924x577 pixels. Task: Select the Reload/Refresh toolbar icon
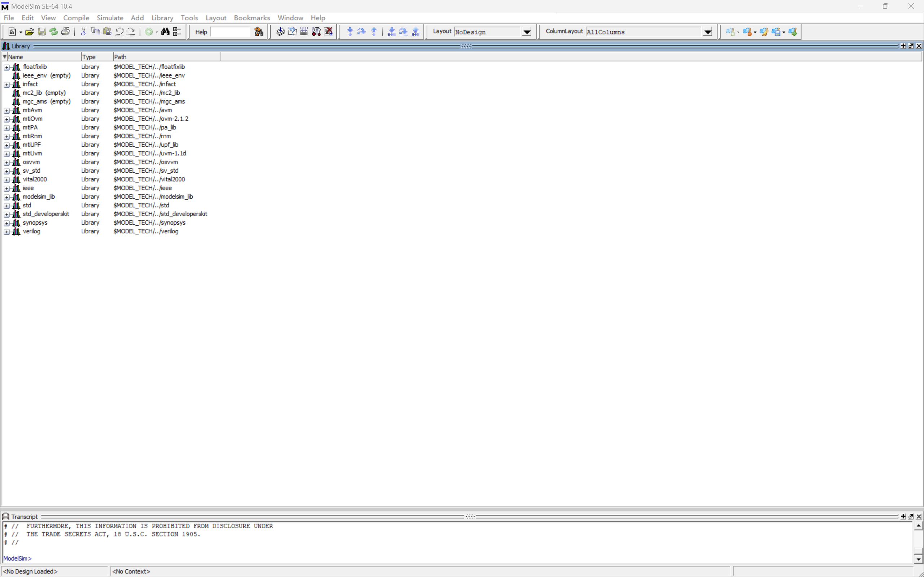(x=53, y=32)
